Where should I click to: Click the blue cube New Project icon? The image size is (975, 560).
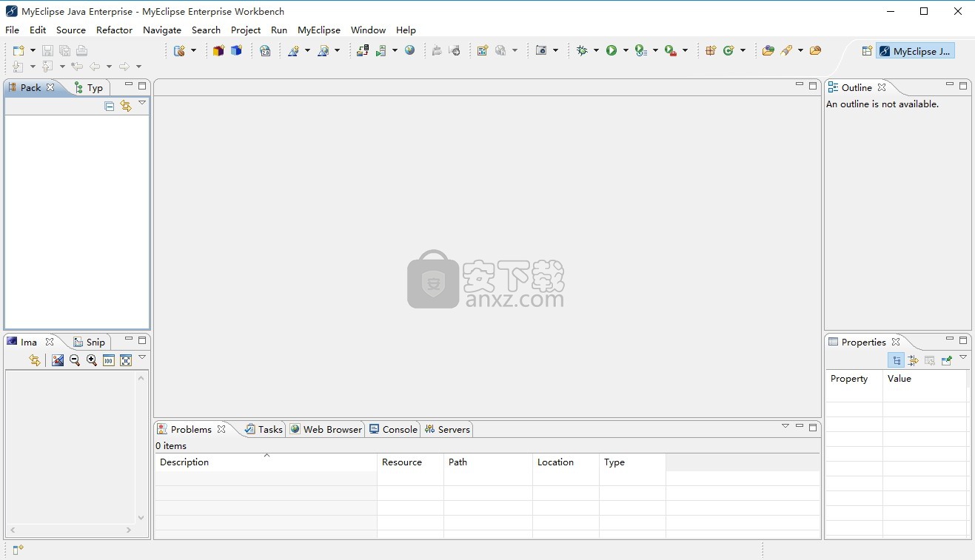(x=236, y=50)
